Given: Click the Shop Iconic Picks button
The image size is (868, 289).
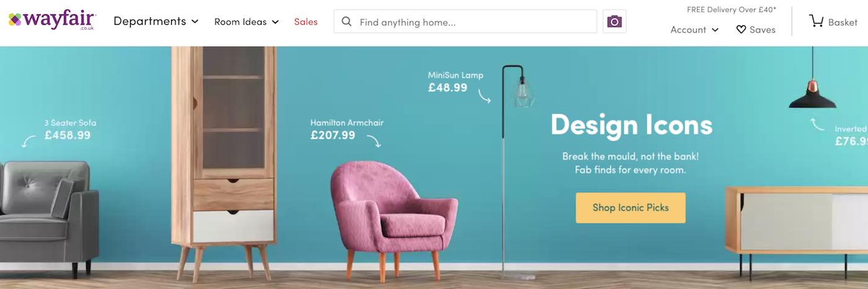Looking at the screenshot, I should point(631,208).
